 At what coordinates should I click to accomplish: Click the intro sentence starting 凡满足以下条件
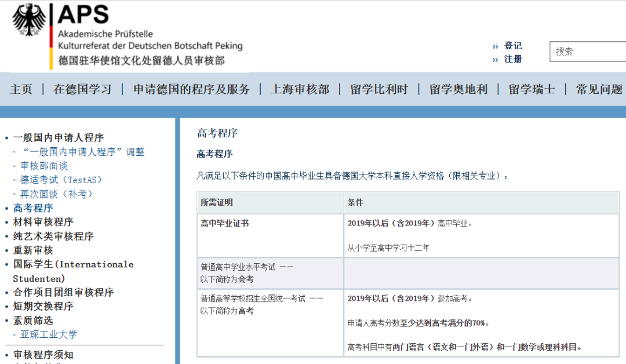[x=352, y=176]
